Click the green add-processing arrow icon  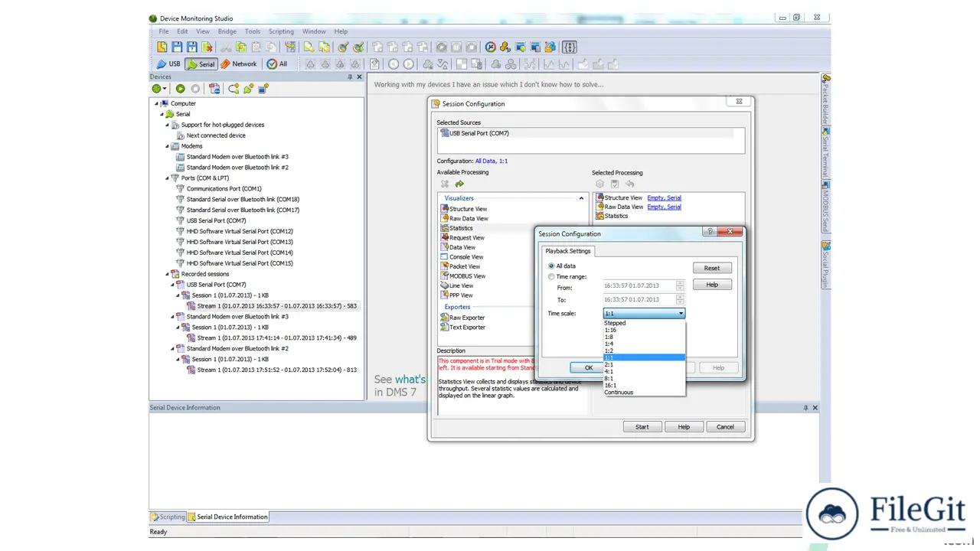tap(459, 184)
